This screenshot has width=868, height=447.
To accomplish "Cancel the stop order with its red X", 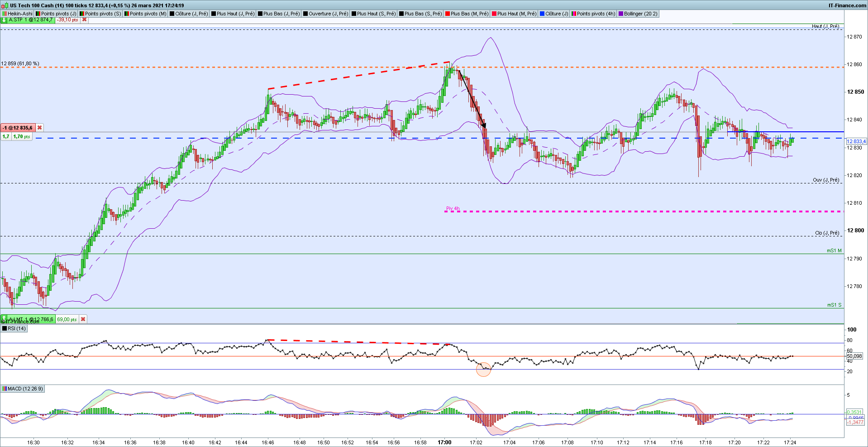I will pyautogui.click(x=84, y=20).
